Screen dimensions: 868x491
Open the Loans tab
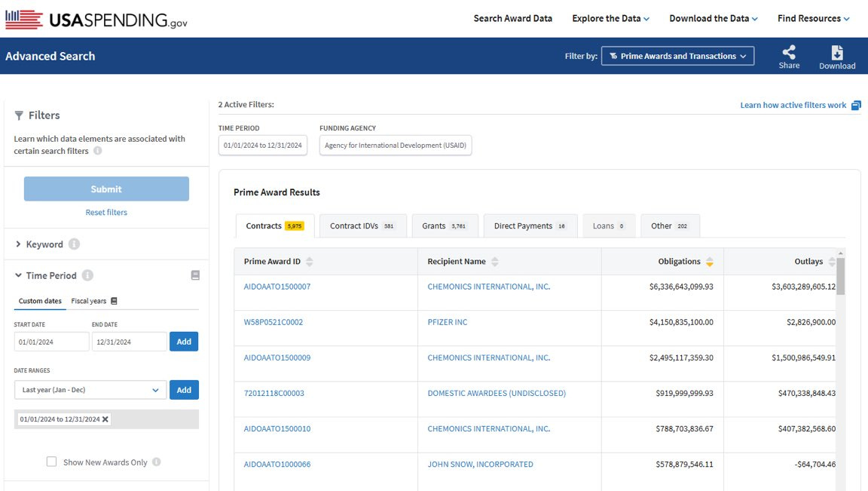609,226
